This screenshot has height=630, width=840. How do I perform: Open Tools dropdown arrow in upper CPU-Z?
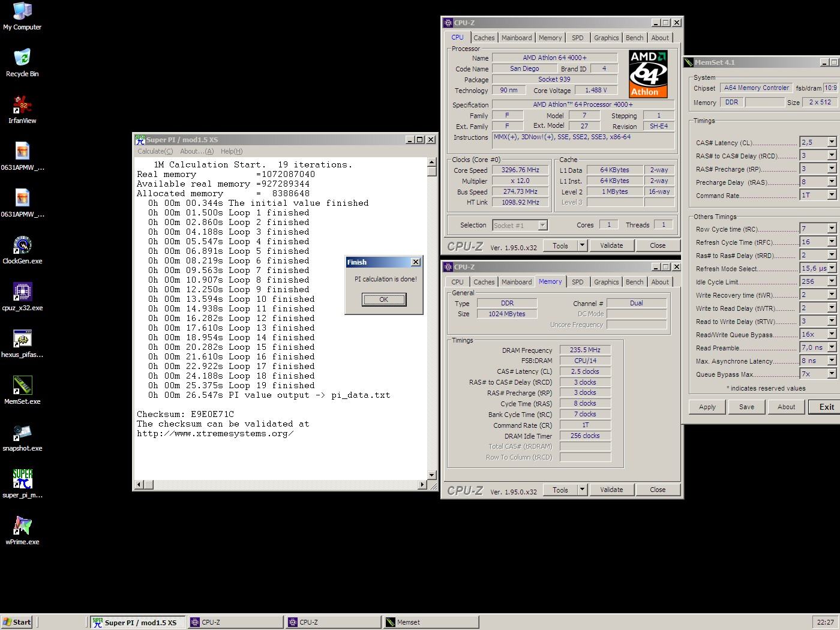click(581, 245)
